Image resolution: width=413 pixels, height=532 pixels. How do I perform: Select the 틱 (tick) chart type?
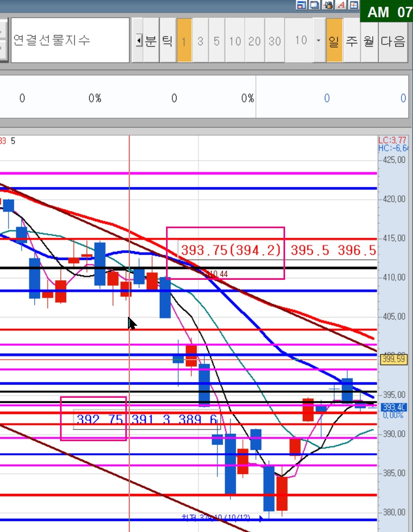(167, 40)
